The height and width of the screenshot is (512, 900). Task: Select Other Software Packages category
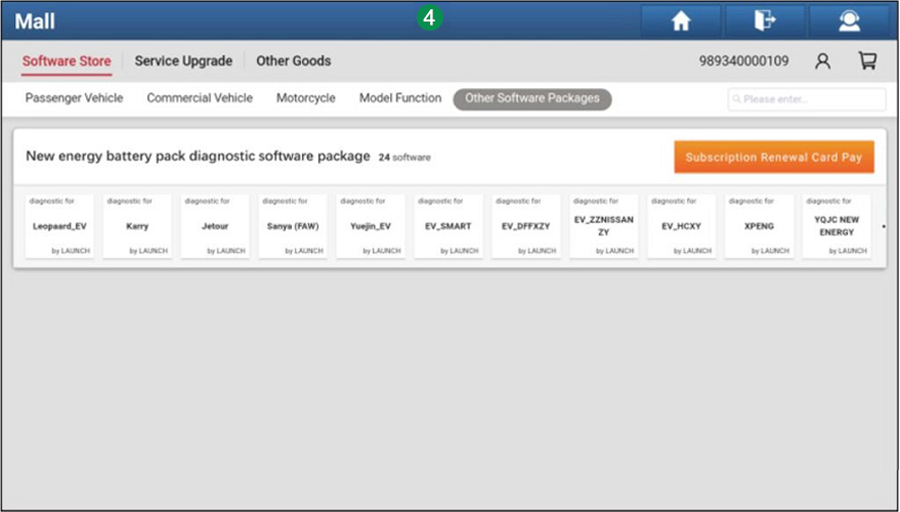tap(532, 99)
